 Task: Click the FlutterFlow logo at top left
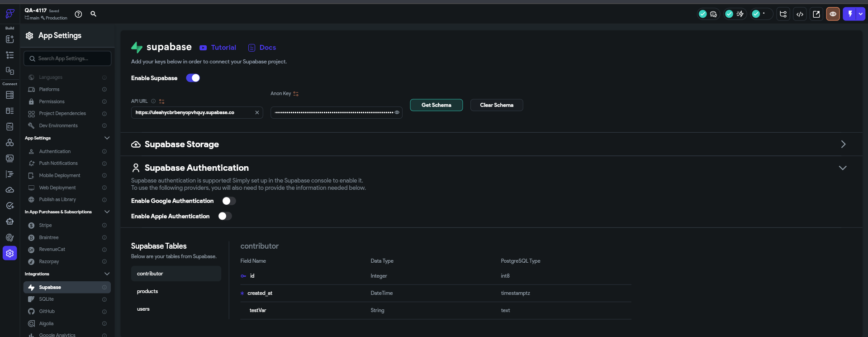tap(9, 14)
